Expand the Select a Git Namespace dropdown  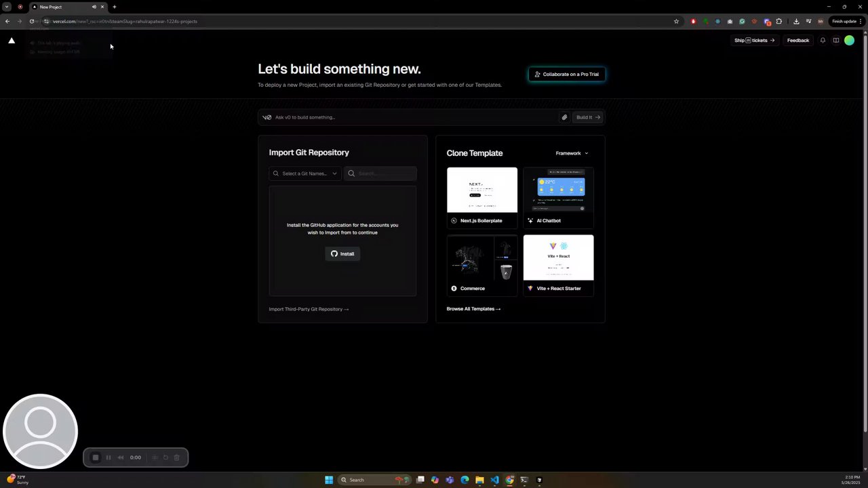coord(305,174)
